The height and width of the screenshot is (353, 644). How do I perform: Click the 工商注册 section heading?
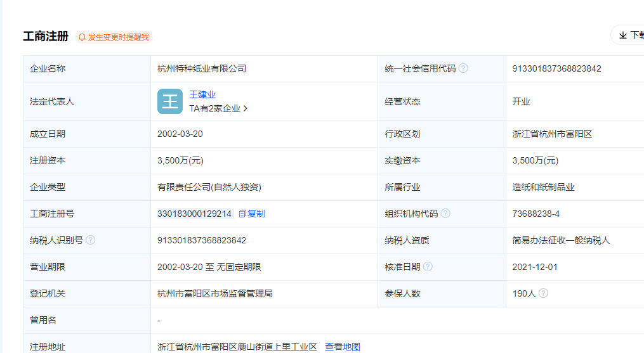click(46, 36)
